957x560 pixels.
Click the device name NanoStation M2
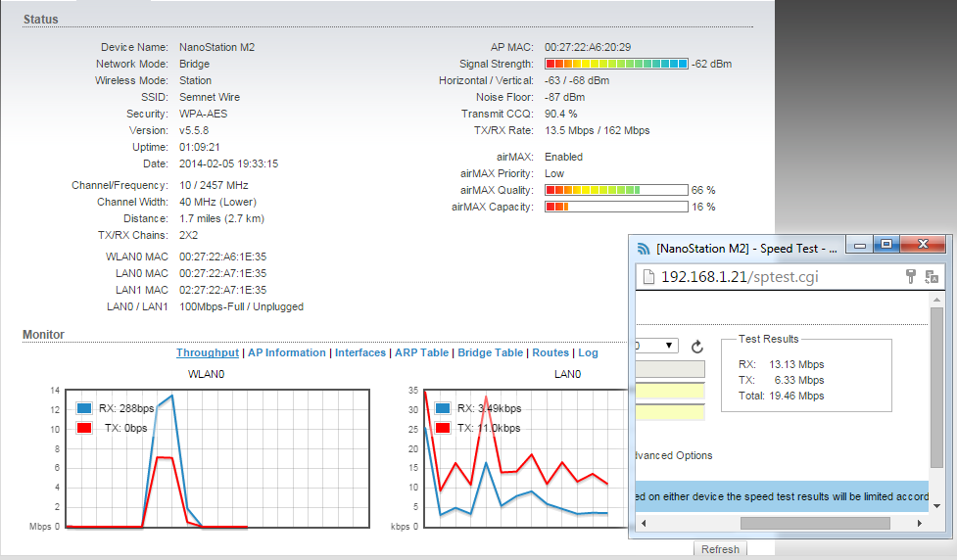click(x=216, y=47)
